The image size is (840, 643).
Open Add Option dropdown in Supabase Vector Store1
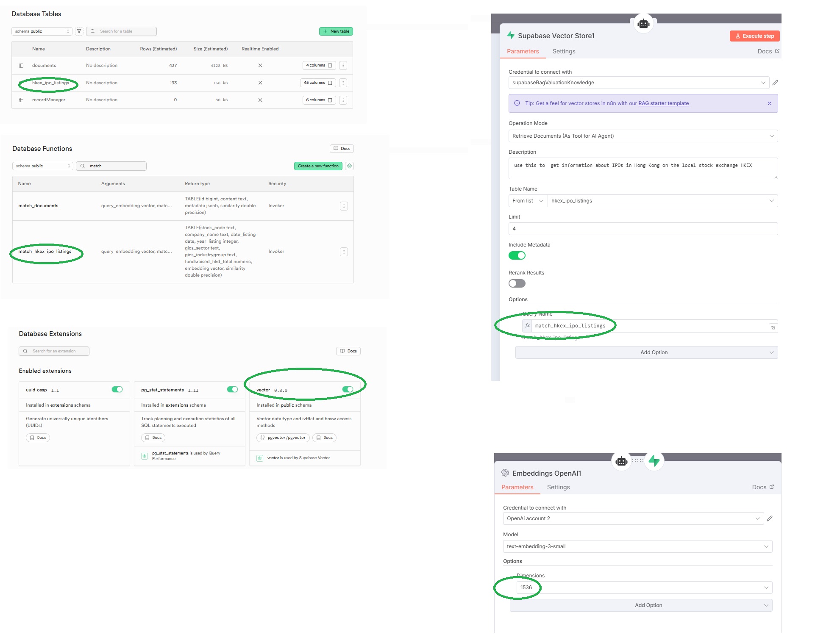tap(646, 352)
